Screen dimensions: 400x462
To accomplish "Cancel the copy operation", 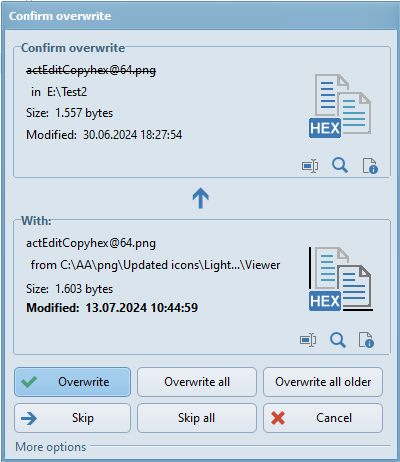I will click(323, 418).
